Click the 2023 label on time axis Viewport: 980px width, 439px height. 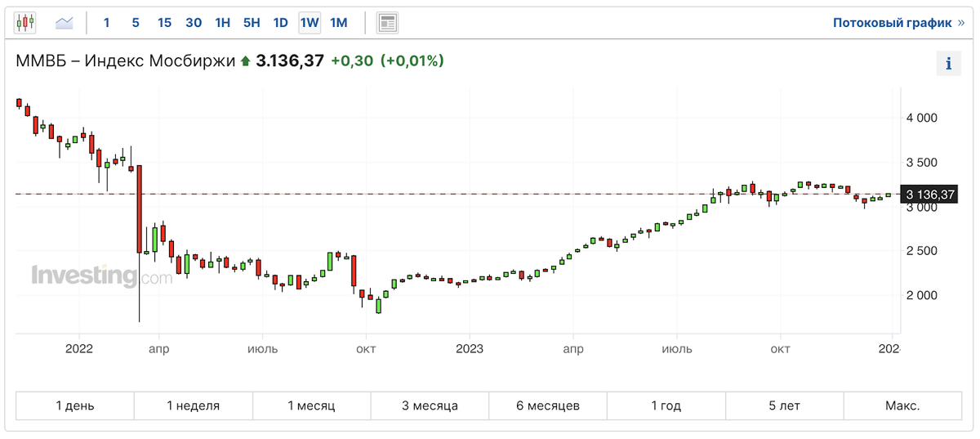tap(469, 348)
